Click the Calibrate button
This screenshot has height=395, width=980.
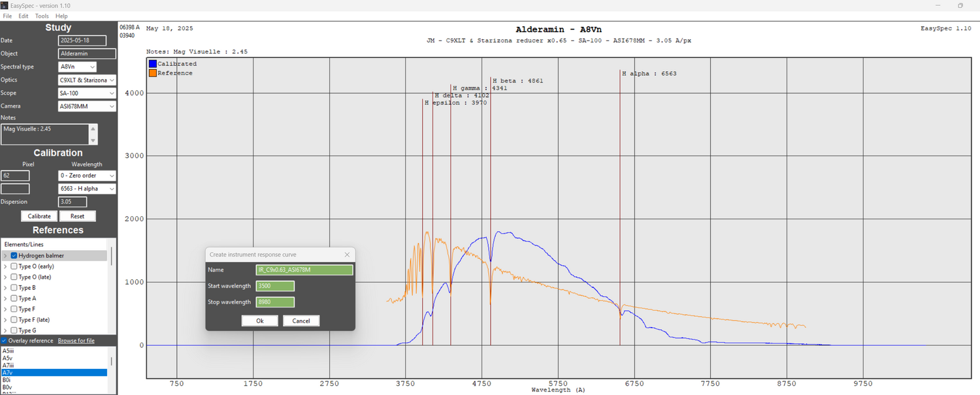(x=39, y=216)
